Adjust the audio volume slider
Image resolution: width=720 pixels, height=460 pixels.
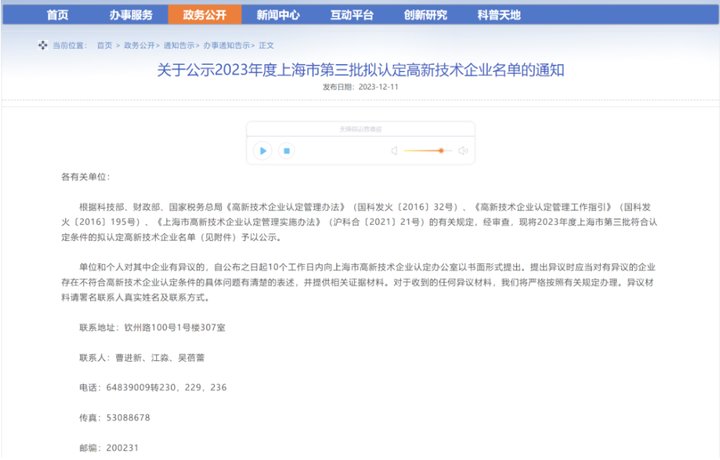coord(440,151)
